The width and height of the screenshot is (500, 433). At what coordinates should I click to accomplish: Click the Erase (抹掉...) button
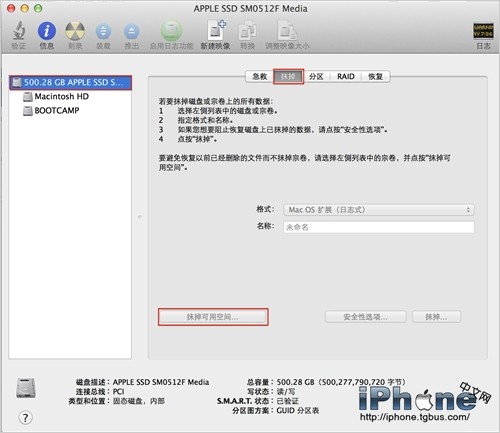point(436,317)
